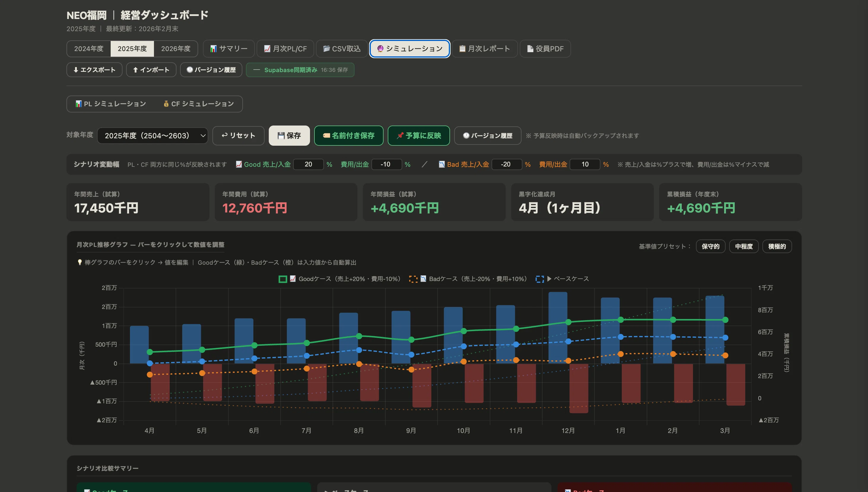Open the 月次PL/CF tab
Screen dimensions: 868x492
[285, 49]
